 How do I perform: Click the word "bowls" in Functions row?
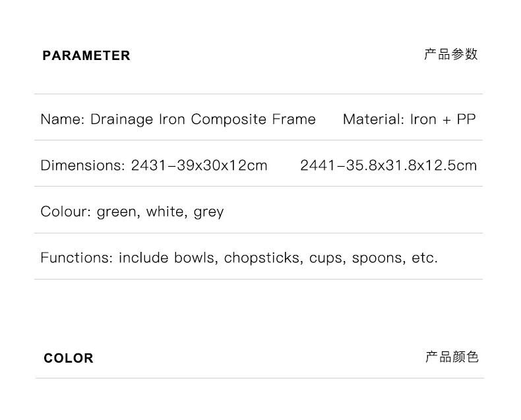[195, 258]
